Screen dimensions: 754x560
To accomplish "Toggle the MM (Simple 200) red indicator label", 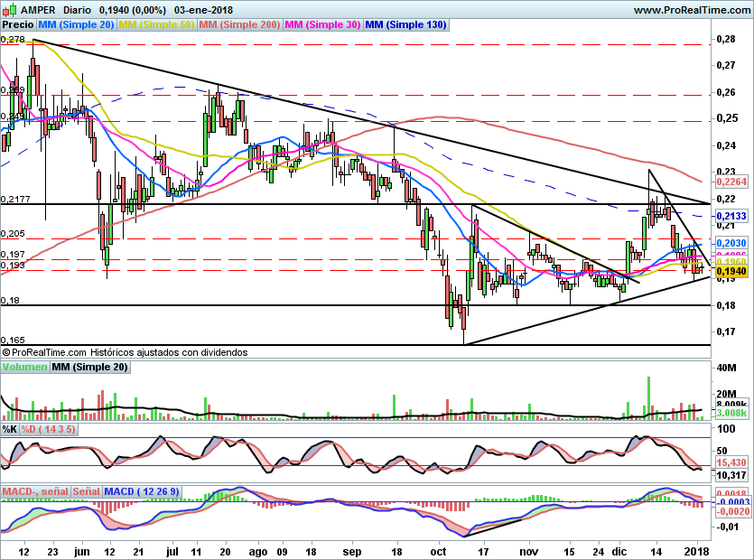I will click(x=239, y=25).
